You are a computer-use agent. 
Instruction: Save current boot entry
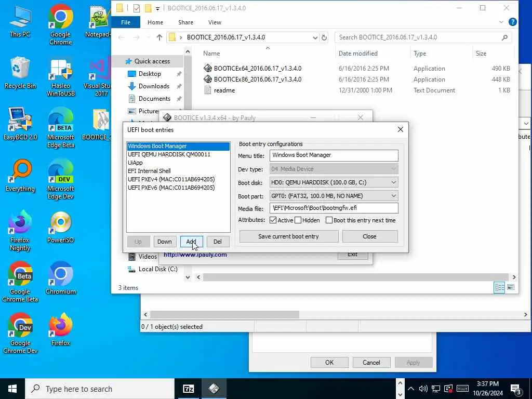point(289,236)
